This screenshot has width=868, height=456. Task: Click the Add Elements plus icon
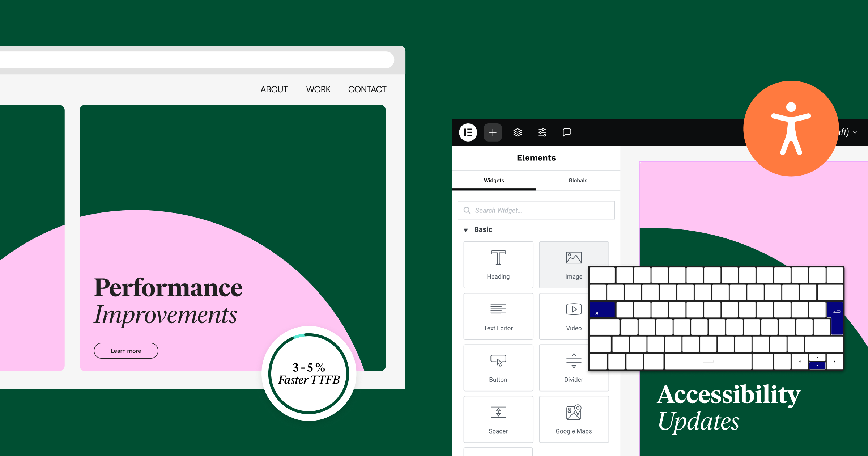point(493,133)
